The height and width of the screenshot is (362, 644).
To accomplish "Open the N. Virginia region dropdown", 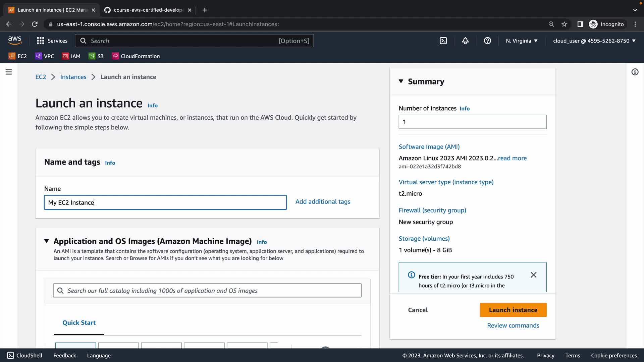I will [x=522, y=41].
